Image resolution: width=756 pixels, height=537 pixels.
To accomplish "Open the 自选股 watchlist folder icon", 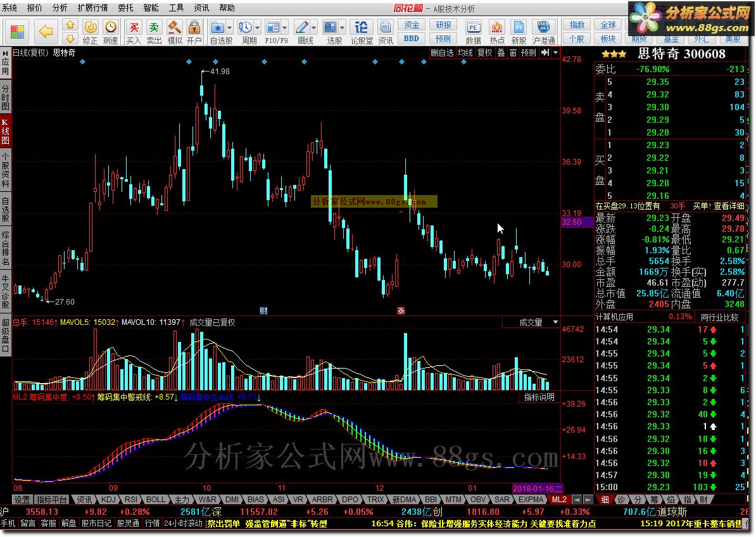I will point(217,27).
